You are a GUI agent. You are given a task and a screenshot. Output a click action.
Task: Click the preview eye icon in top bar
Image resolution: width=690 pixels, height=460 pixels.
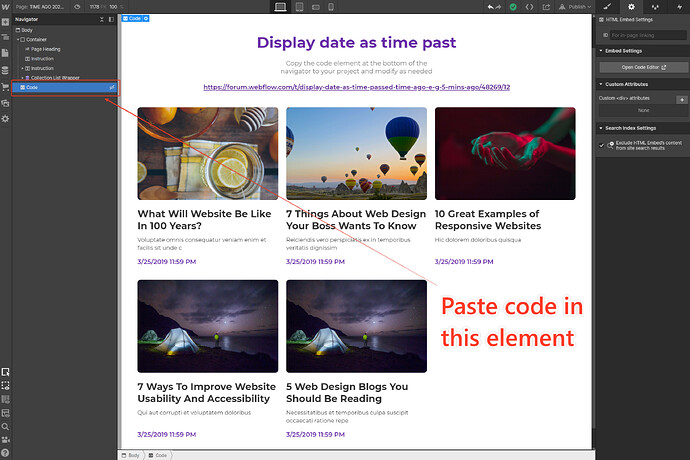[x=77, y=7]
